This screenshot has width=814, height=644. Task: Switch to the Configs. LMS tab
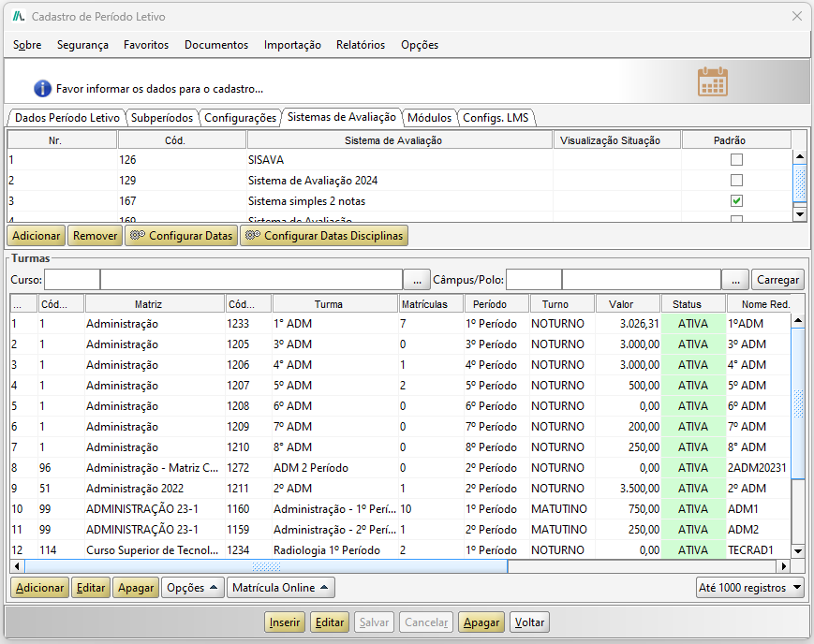pos(496,118)
